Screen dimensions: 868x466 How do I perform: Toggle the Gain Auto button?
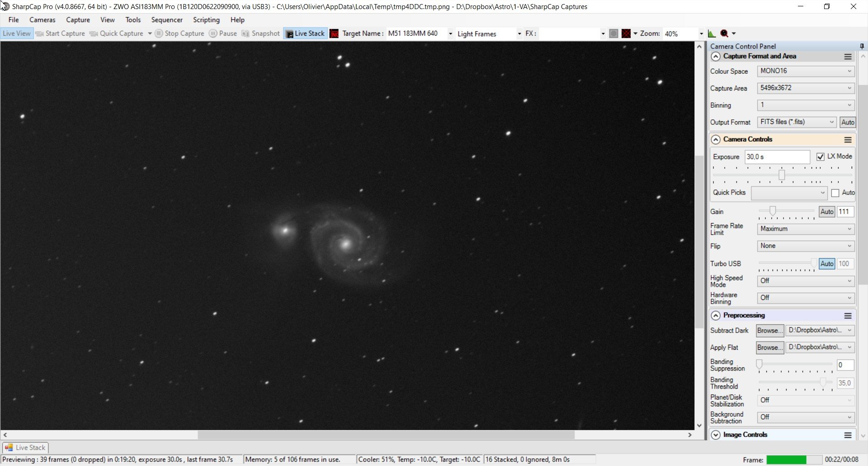click(827, 212)
